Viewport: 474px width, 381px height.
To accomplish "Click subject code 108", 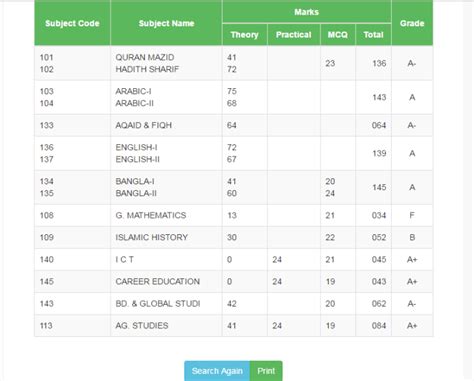I will click(47, 215).
